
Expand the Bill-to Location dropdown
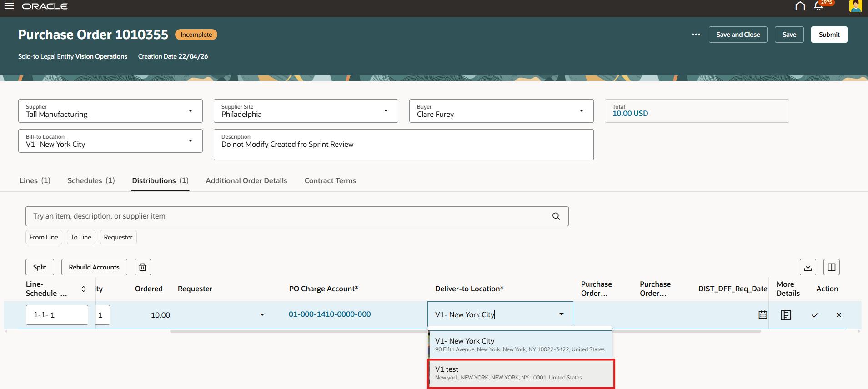coord(190,141)
